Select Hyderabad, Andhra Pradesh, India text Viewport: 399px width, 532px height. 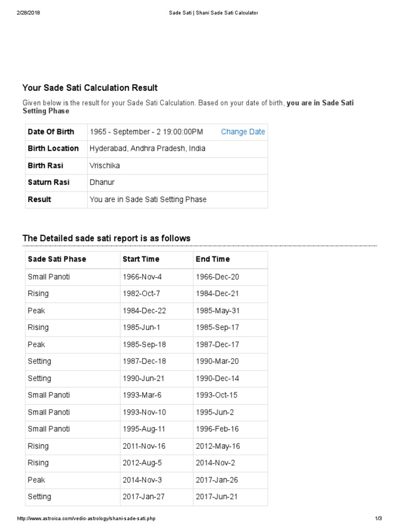tap(147, 149)
